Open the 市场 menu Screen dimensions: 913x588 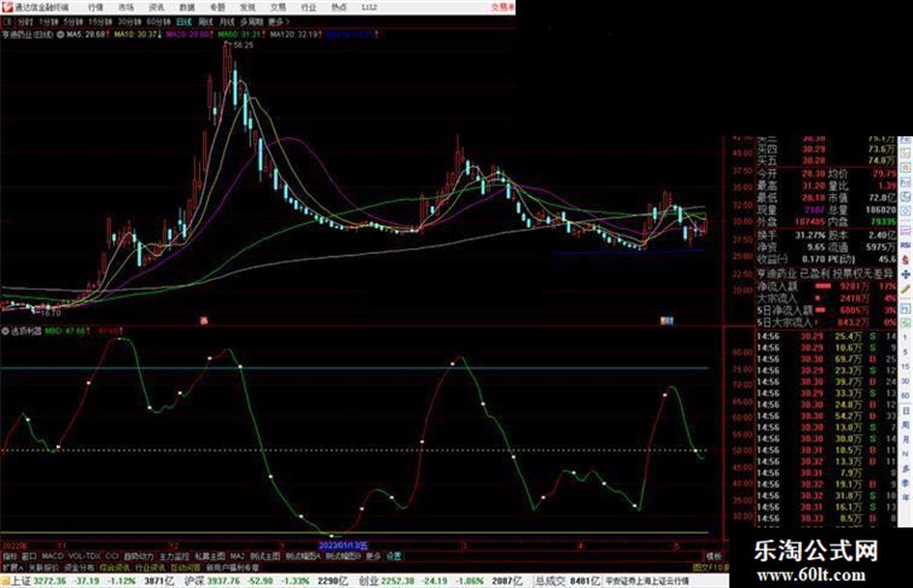pos(126,8)
